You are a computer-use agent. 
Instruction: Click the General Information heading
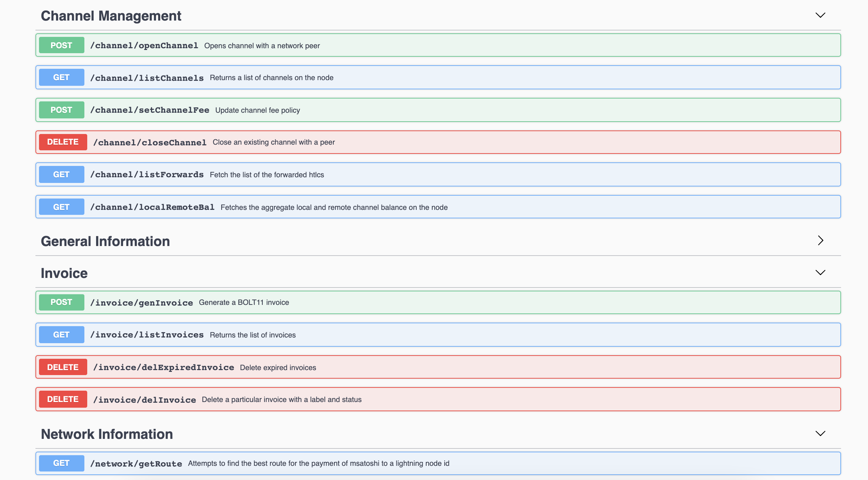click(105, 241)
